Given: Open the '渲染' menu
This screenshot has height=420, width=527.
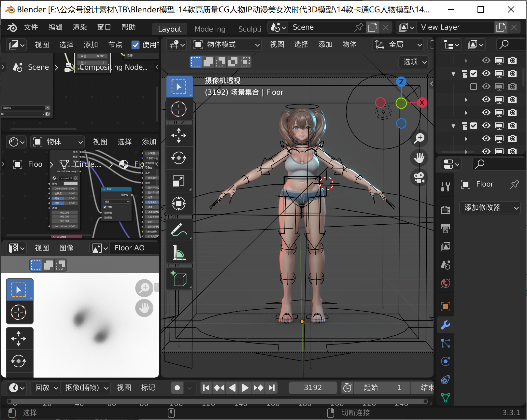Looking at the screenshot, I should coord(80,27).
